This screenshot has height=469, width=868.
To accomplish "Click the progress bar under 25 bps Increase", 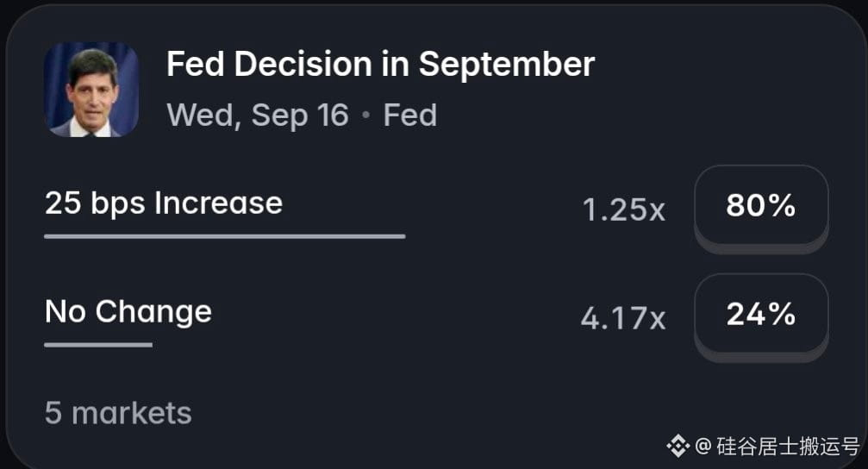I will pos(225,236).
